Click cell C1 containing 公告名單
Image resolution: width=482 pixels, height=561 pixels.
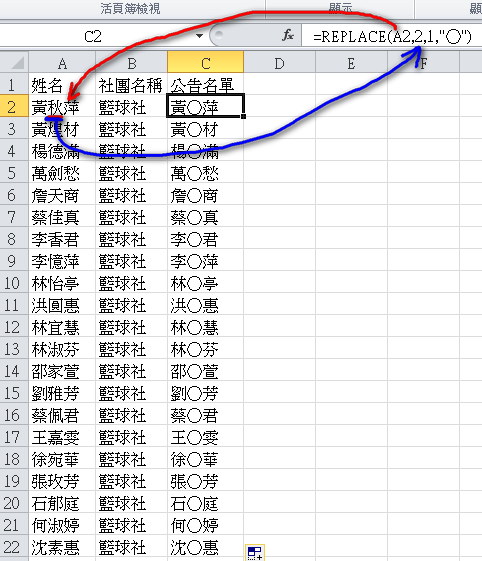pyautogui.click(x=205, y=84)
